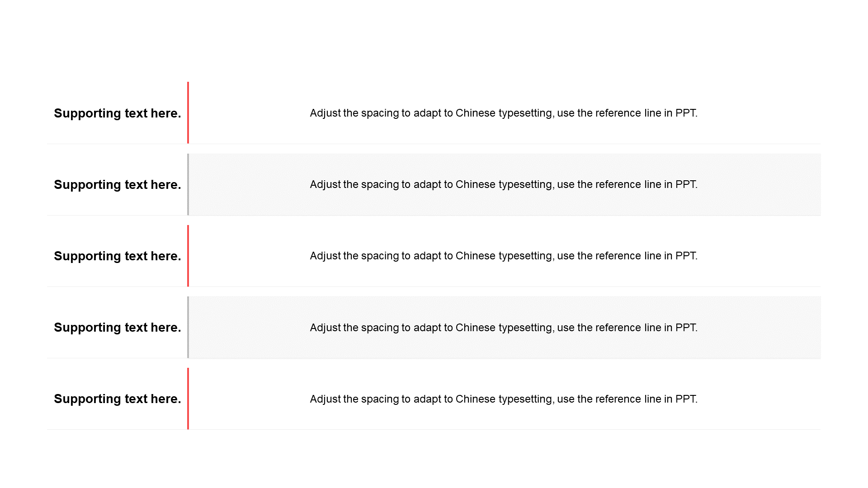Select the thin divider line beneath third row
This screenshot has width=868, height=488.
434,286
